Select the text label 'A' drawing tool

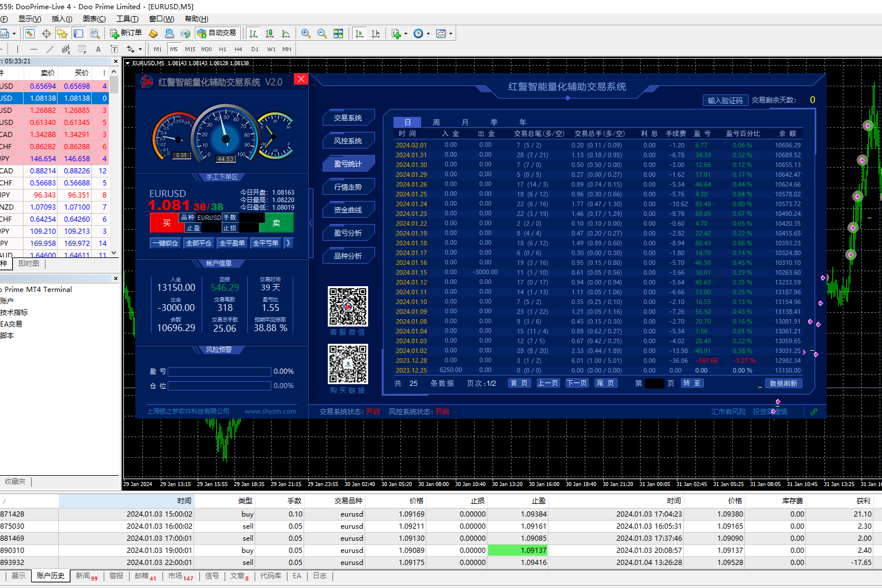[98, 50]
